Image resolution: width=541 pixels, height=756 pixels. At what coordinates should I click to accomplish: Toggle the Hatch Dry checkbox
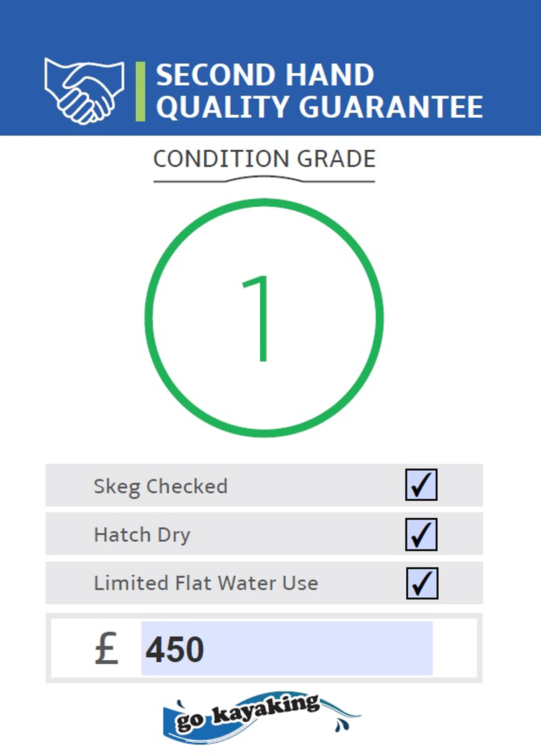click(422, 534)
